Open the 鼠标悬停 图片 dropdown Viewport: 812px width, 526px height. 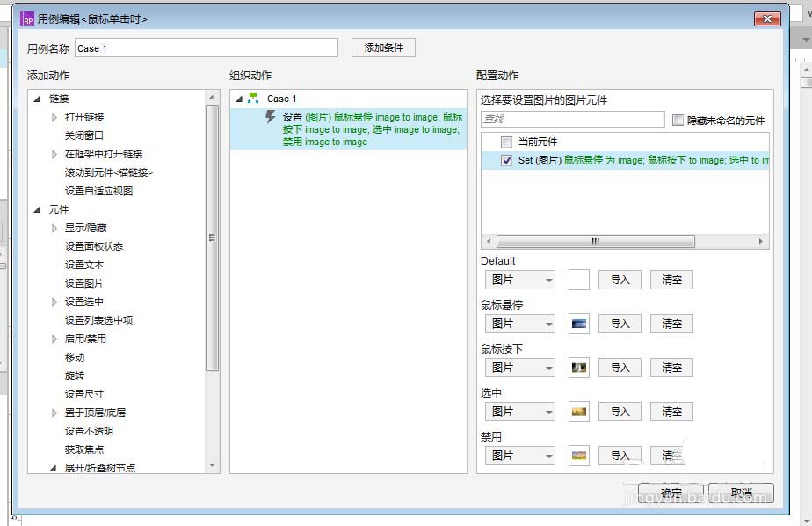(x=520, y=324)
